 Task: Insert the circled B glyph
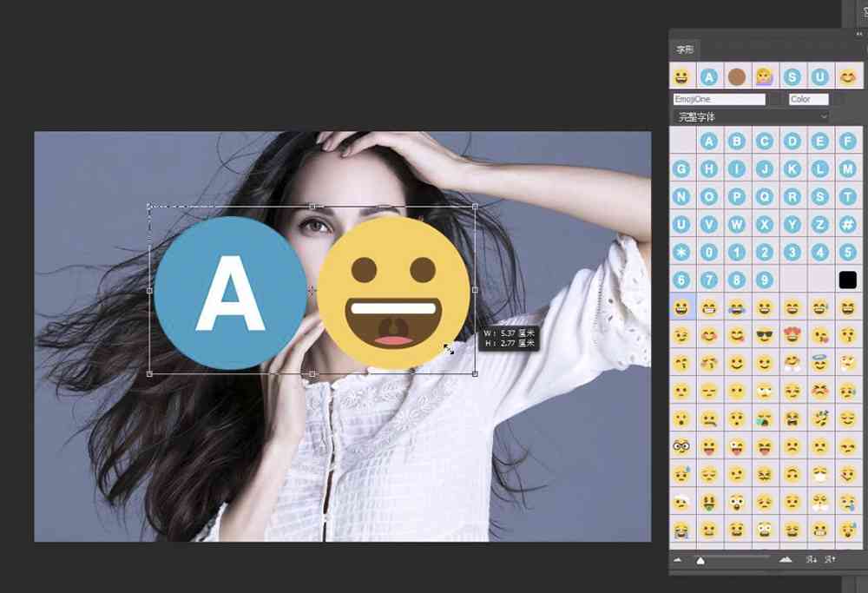[x=737, y=142]
